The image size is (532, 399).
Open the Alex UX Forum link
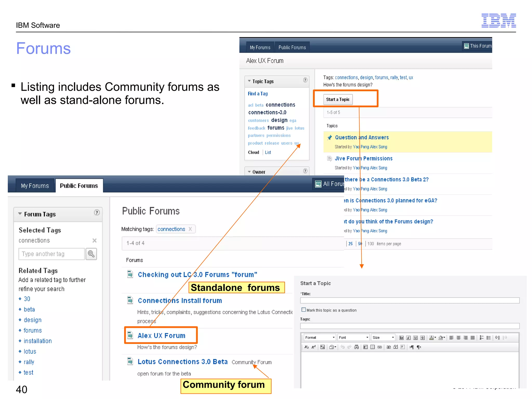161,336
